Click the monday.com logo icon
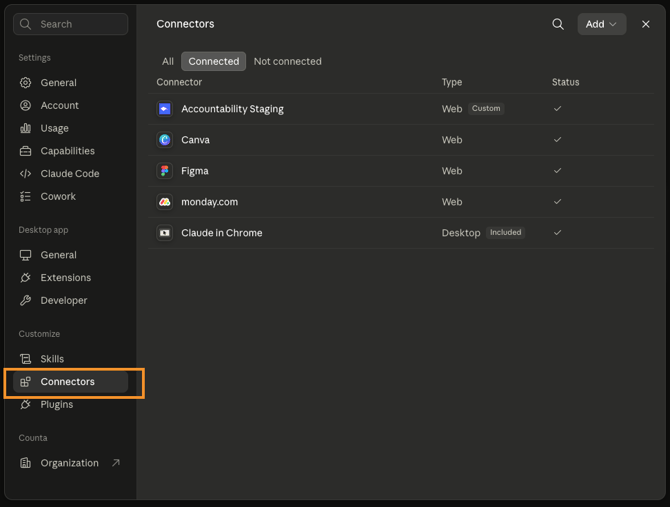Image resolution: width=670 pixels, height=507 pixels. pos(165,202)
